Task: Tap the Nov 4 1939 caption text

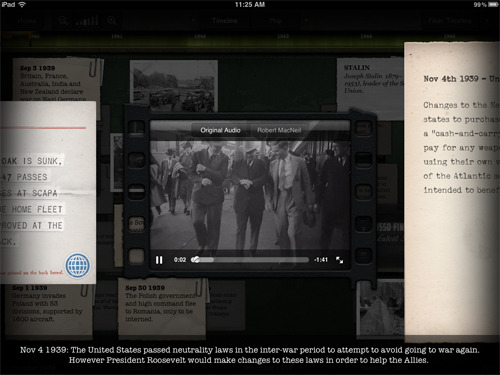Action: point(249,355)
